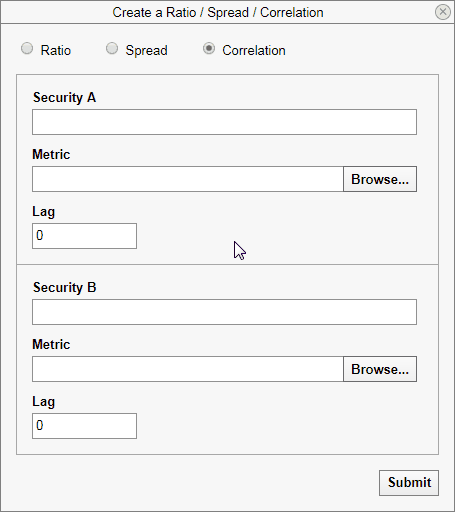
Task: Click the "Ratio" text label
Action: [x=56, y=50]
